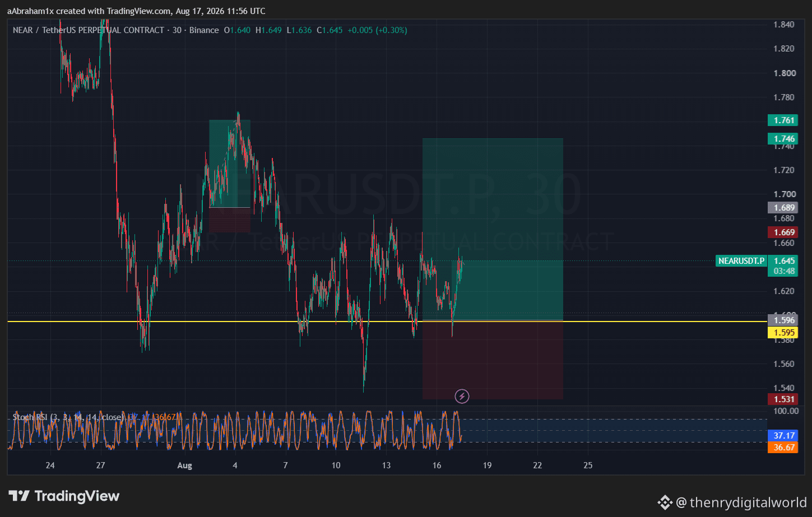Click the 1.720 price axis tick

(784, 170)
